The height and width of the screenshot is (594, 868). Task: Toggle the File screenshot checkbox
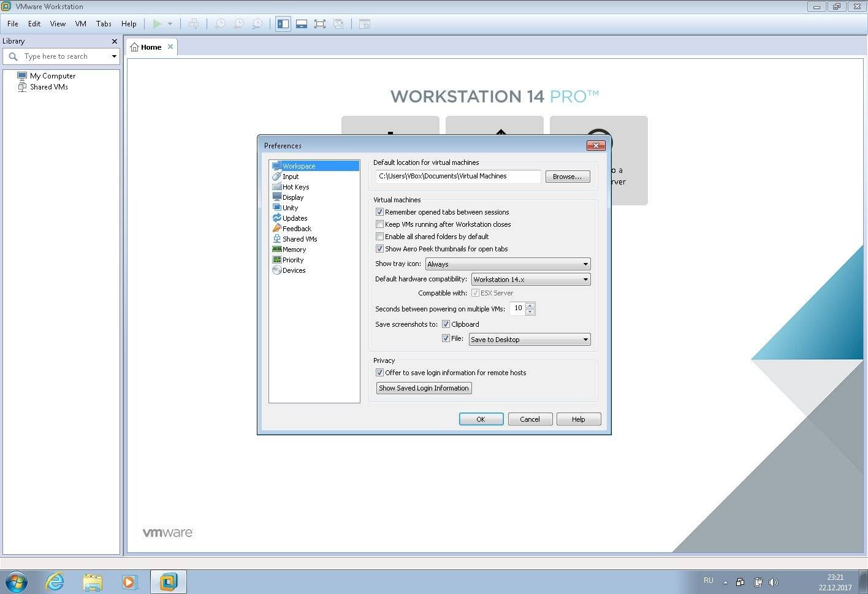[446, 338]
